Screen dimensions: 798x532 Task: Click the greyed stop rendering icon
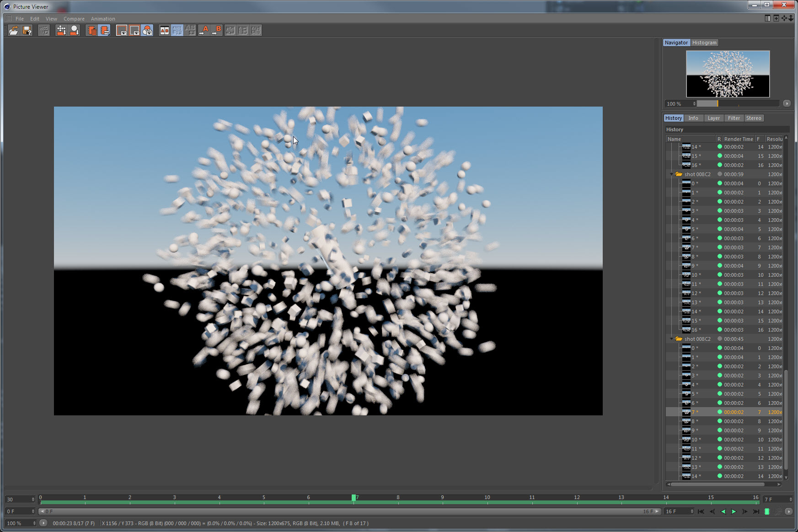click(x=44, y=31)
